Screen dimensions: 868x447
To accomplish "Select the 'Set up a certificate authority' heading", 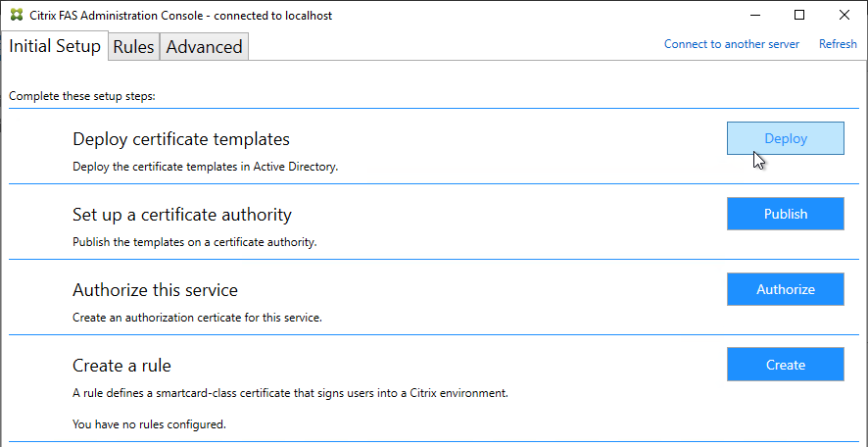I will tap(182, 215).
